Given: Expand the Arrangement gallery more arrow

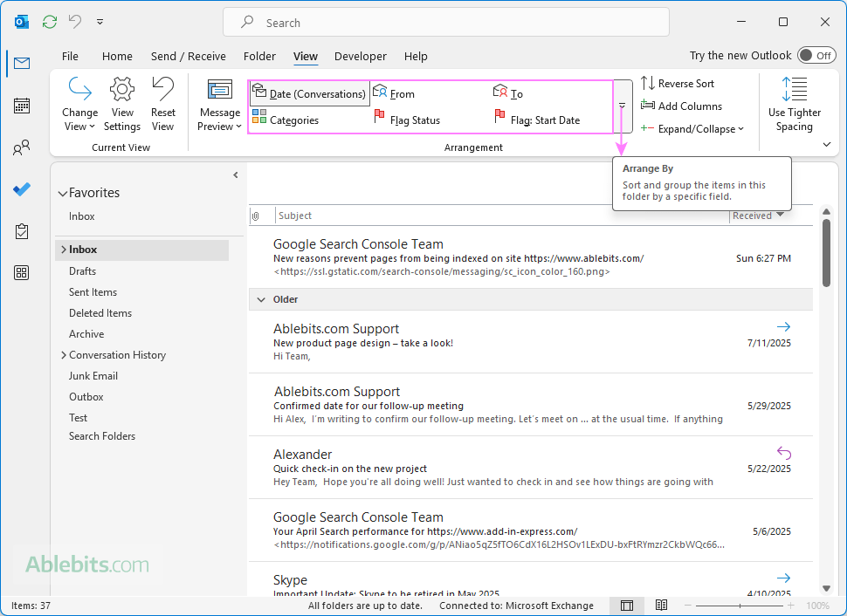Looking at the screenshot, I should click(623, 106).
